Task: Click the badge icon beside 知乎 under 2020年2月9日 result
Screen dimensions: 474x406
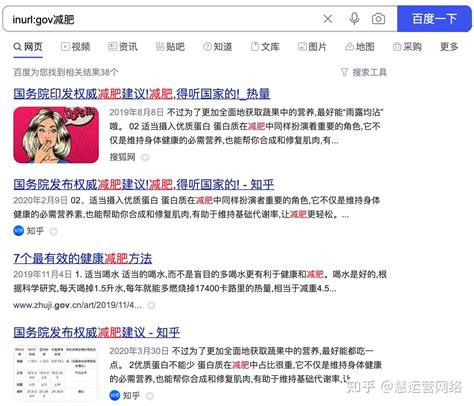Action: (53, 231)
